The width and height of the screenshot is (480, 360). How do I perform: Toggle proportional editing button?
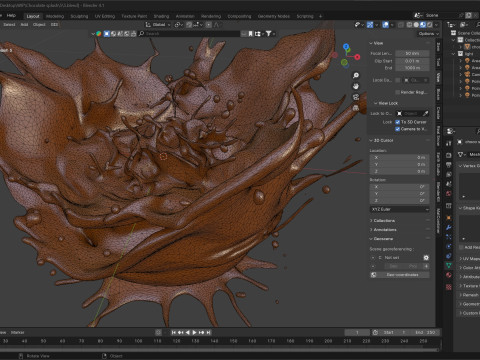point(209,25)
